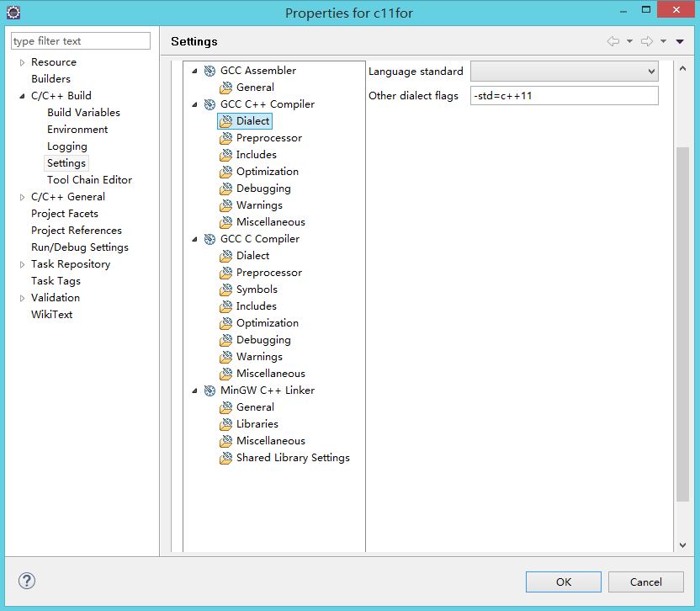Click the Includes icon under GCC C++ Compiler
Screen dimensions: 700x611
point(225,155)
